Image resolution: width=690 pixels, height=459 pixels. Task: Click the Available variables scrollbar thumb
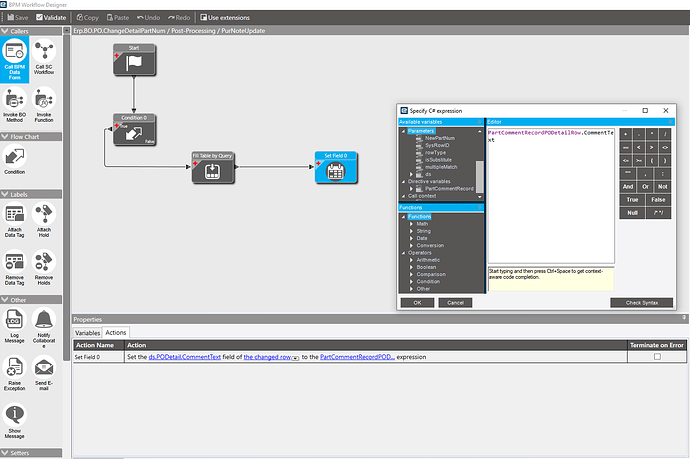pyautogui.click(x=480, y=176)
